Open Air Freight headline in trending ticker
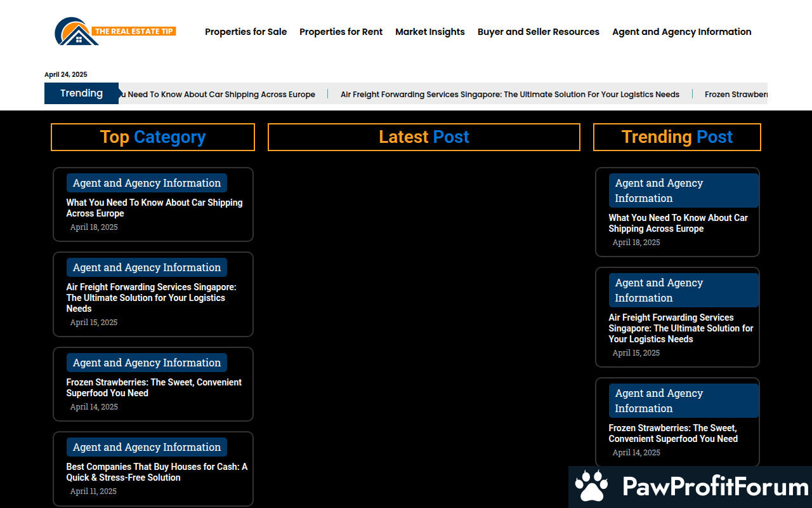This screenshot has height=508, width=812. pyautogui.click(x=509, y=95)
